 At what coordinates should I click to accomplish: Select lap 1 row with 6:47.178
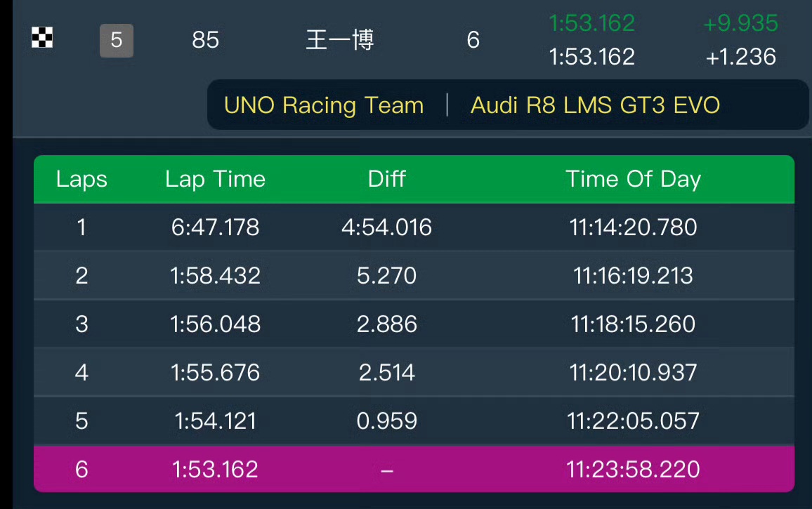(x=215, y=227)
